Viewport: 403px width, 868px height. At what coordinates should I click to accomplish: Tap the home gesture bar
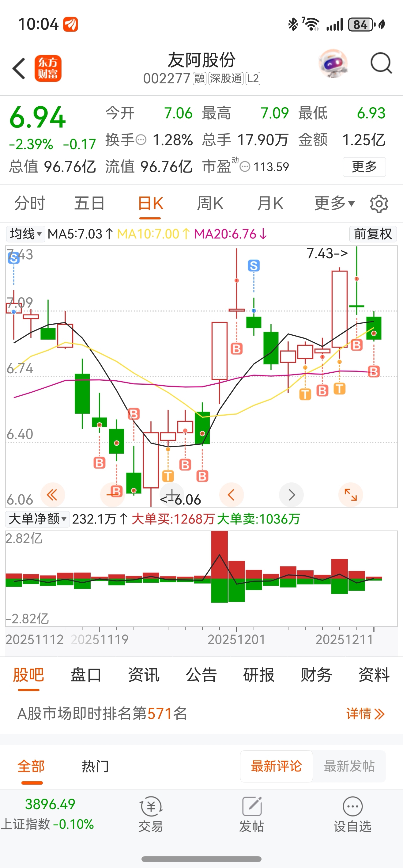pyautogui.click(x=201, y=859)
